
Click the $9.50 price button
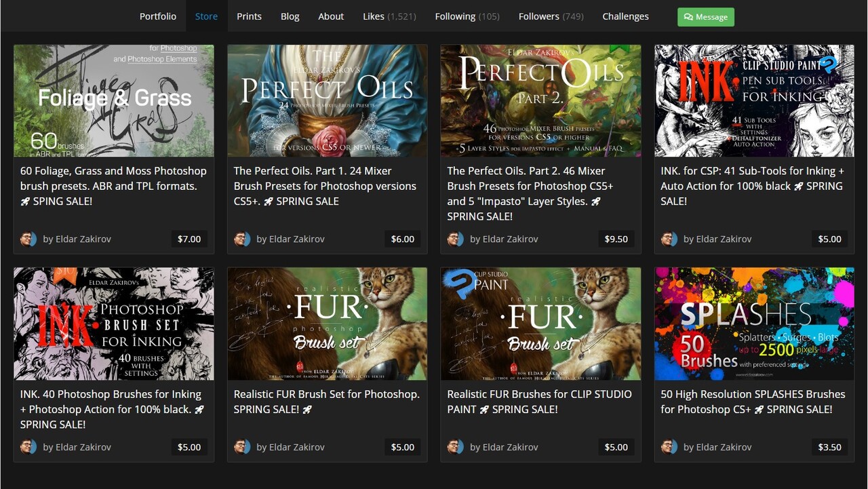pos(616,239)
